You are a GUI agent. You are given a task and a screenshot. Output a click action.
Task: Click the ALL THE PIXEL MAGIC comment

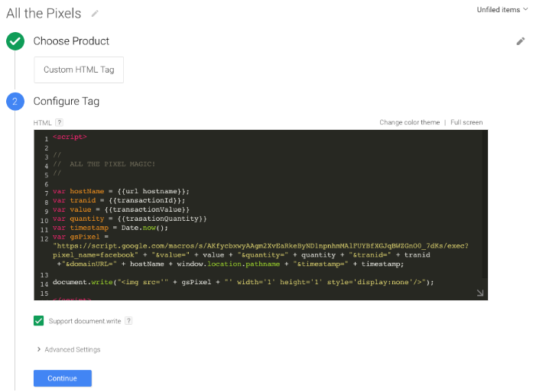pyautogui.click(x=104, y=164)
